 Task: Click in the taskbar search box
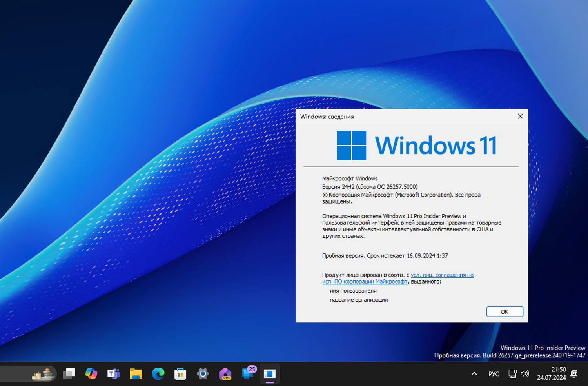[28, 373]
